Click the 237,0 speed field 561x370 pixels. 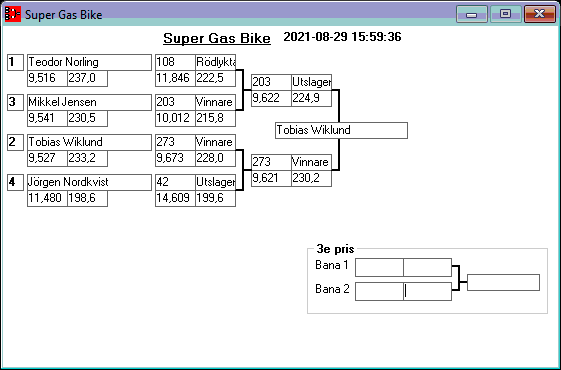87,78
